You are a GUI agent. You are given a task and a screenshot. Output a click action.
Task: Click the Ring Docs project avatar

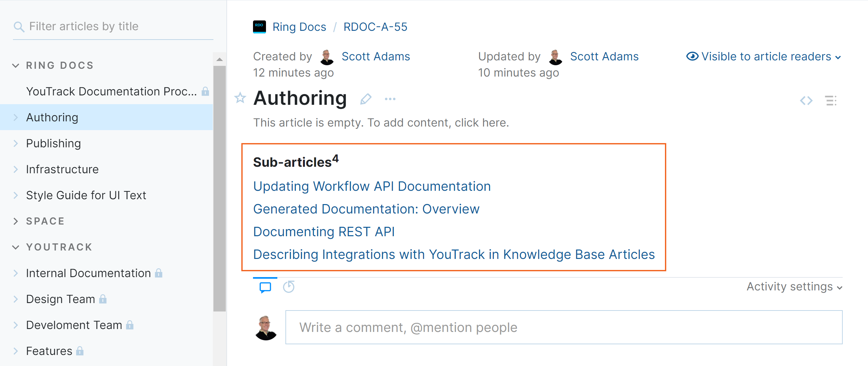coord(259,27)
